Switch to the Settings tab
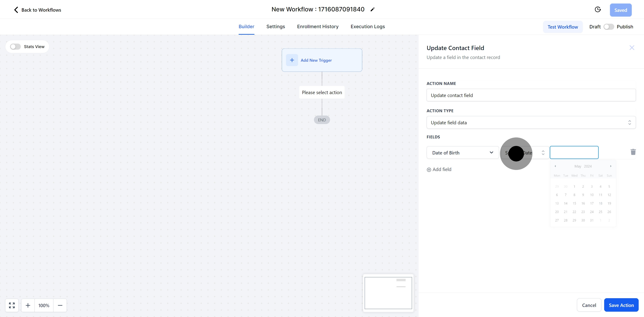 click(x=275, y=27)
